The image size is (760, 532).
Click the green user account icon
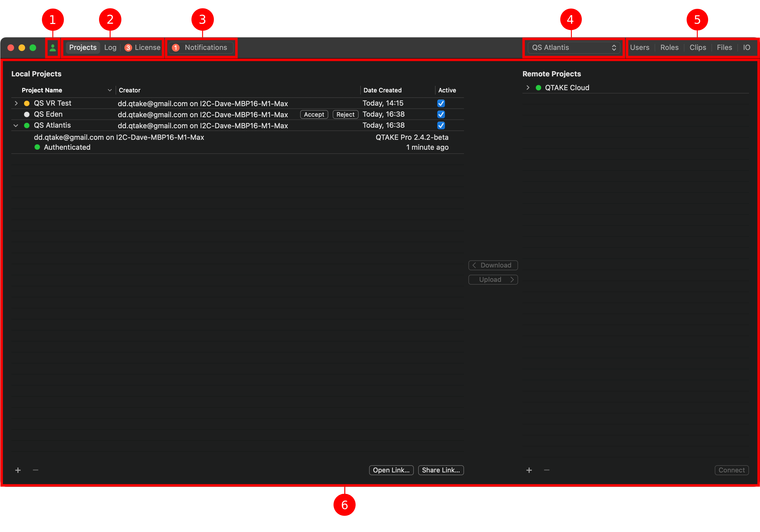[x=53, y=48]
